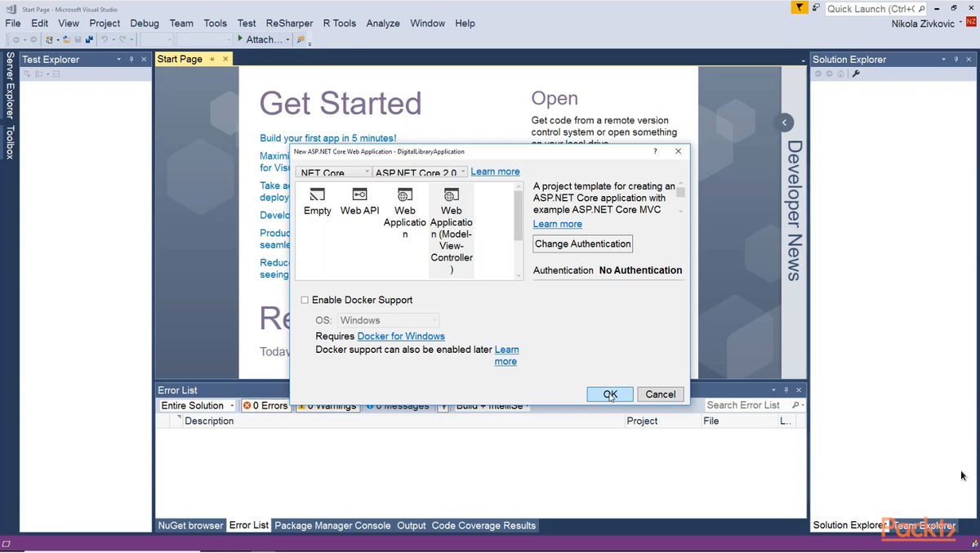
Task: Enable Docker Support checkbox
Action: (x=305, y=300)
